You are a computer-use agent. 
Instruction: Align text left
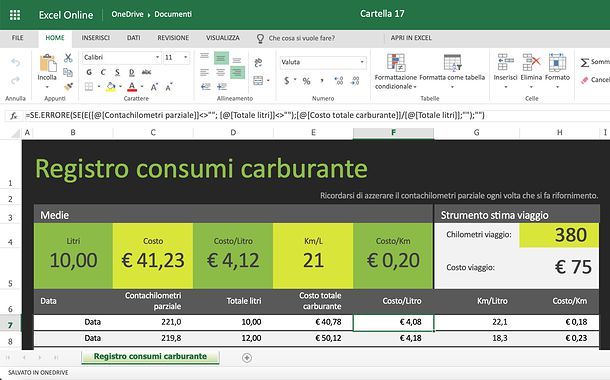205,72
